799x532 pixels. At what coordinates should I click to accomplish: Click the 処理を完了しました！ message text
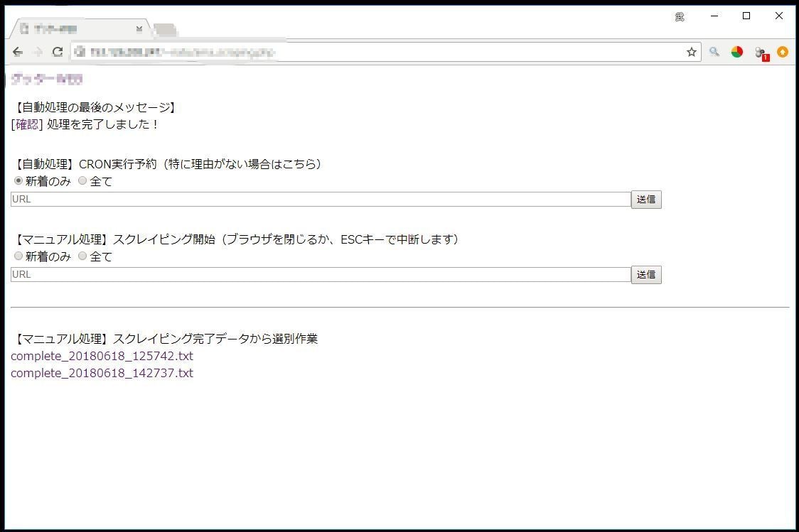point(103,124)
